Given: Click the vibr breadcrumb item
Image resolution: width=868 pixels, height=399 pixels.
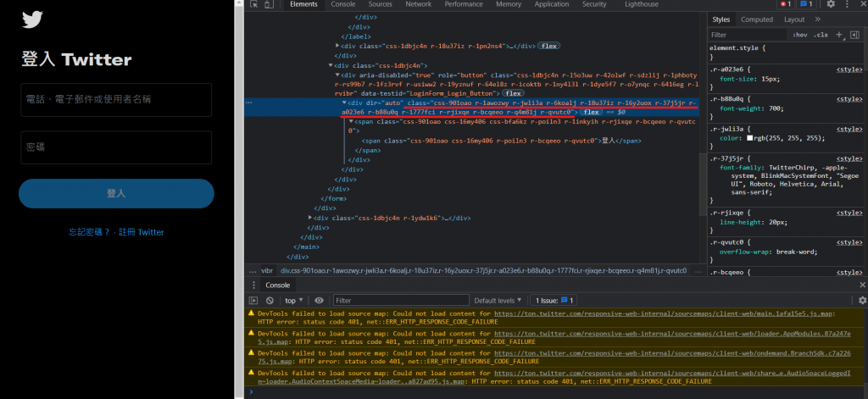Looking at the screenshot, I should (267, 270).
